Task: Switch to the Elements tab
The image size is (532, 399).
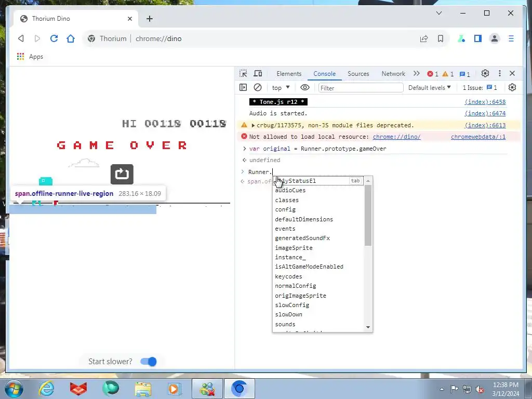Action: [289, 74]
